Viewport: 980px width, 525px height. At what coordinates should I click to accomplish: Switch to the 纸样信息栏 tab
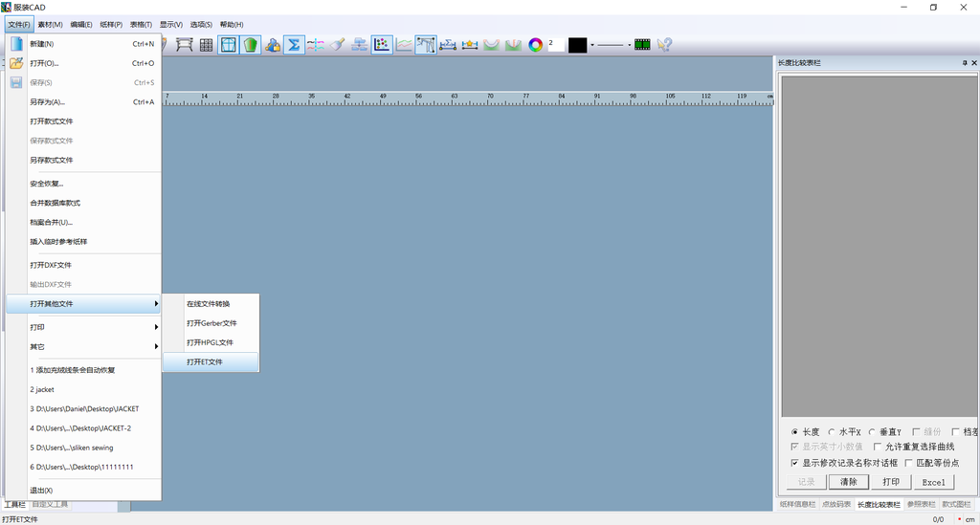797,504
